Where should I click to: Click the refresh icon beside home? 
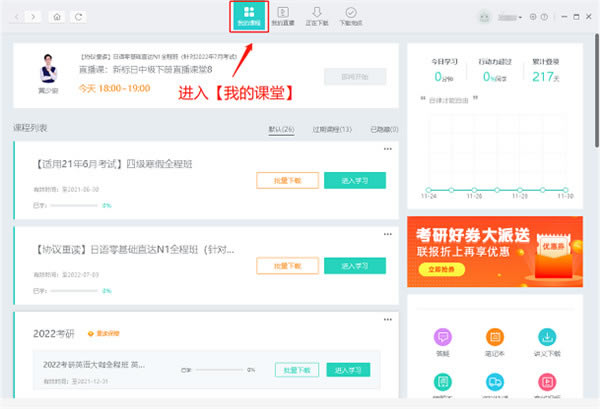point(79,17)
